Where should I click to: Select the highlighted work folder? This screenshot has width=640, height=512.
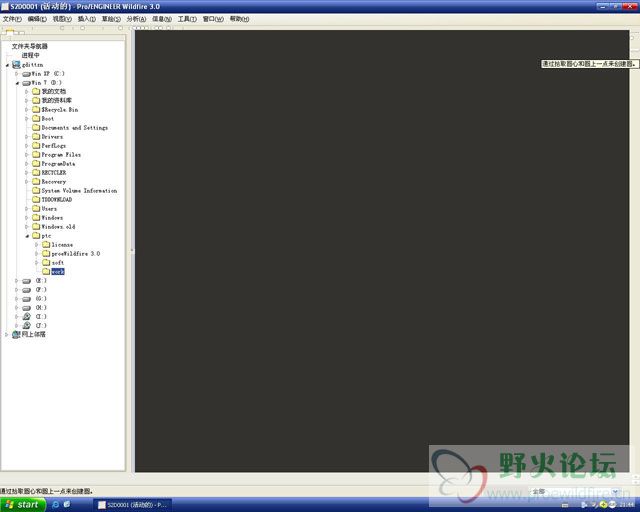(58, 272)
